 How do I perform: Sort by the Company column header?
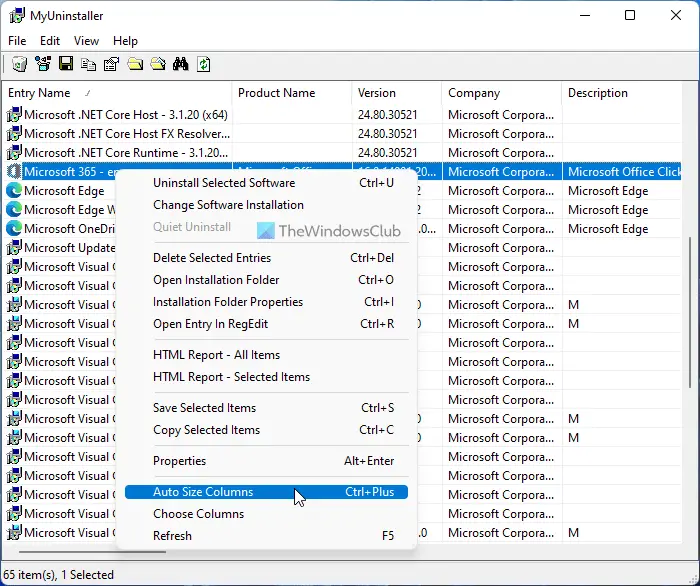tap(502, 93)
